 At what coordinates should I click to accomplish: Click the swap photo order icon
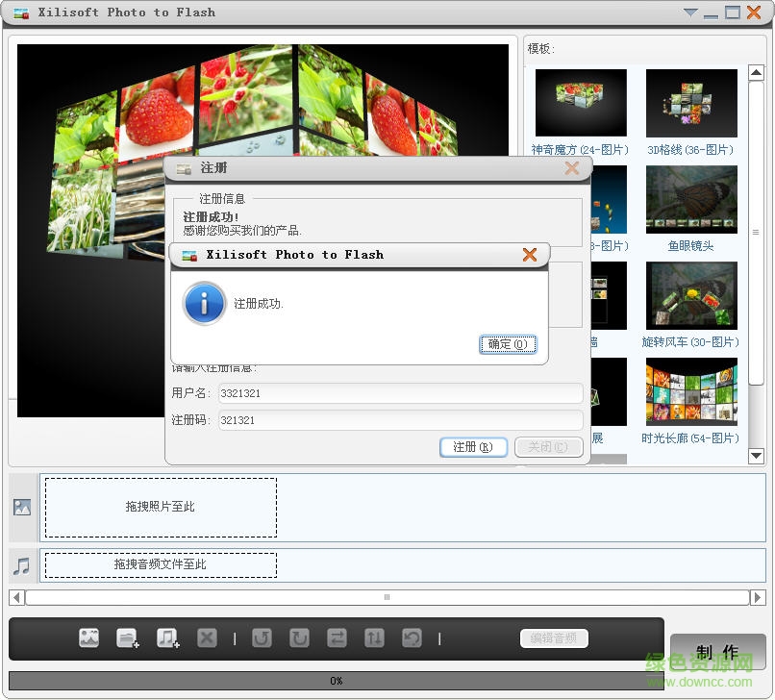[x=337, y=637]
